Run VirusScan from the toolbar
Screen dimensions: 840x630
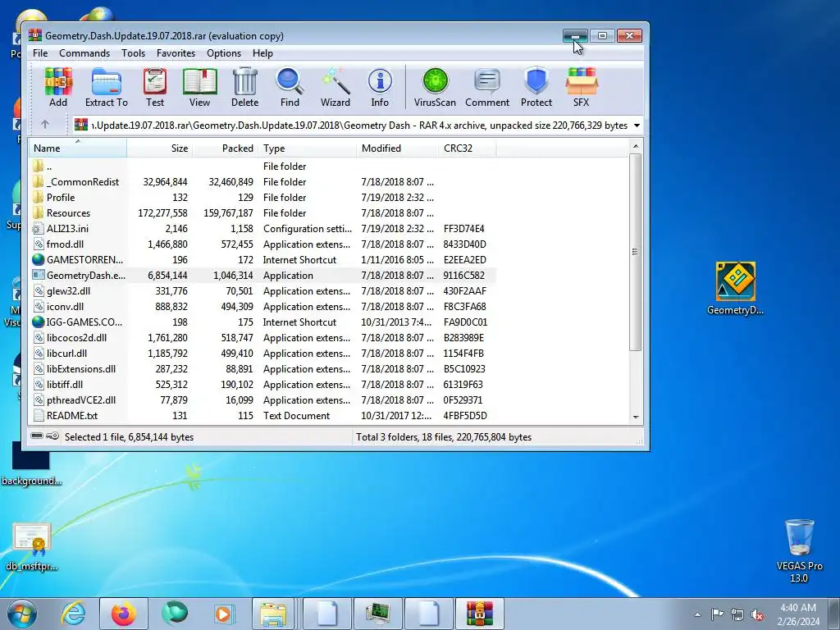pos(435,87)
